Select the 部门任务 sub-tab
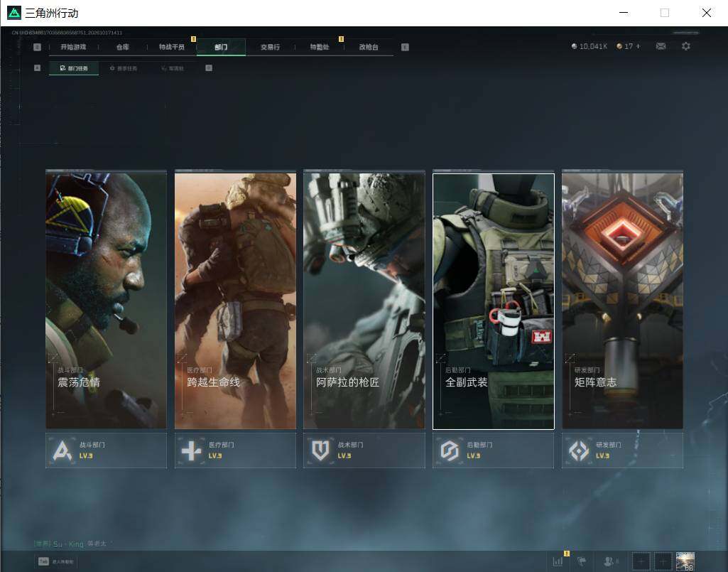This screenshot has height=572, width=728. [x=74, y=68]
